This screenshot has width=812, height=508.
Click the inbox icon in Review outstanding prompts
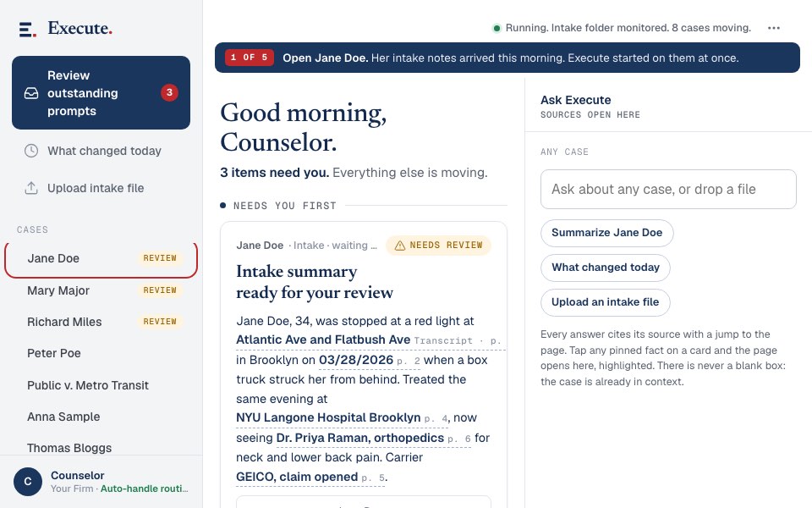(x=31, y=93)
